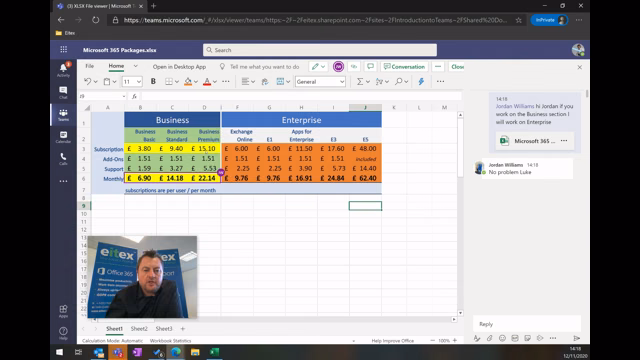Open the ribbon overflow ellipsis at far right
640x360 pixels.
pyautogui.click(x=440, y=82)
